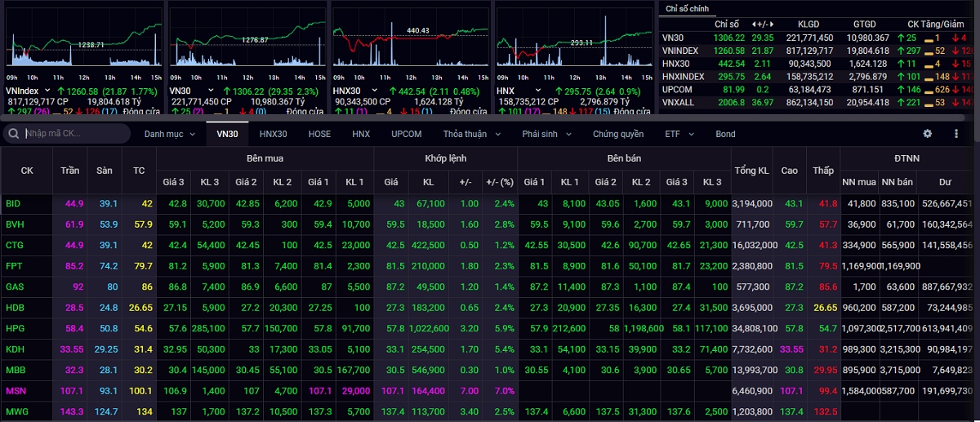980x422 pixels.
Task: Open the FPT stock ticker
Action: (x=14, y=264)
